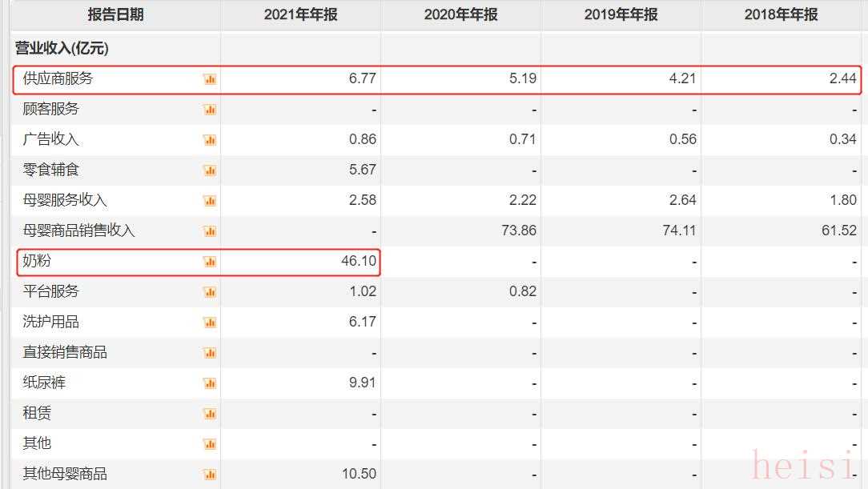
Task: Select the 报告日期 column header
Action: (115, 14)
